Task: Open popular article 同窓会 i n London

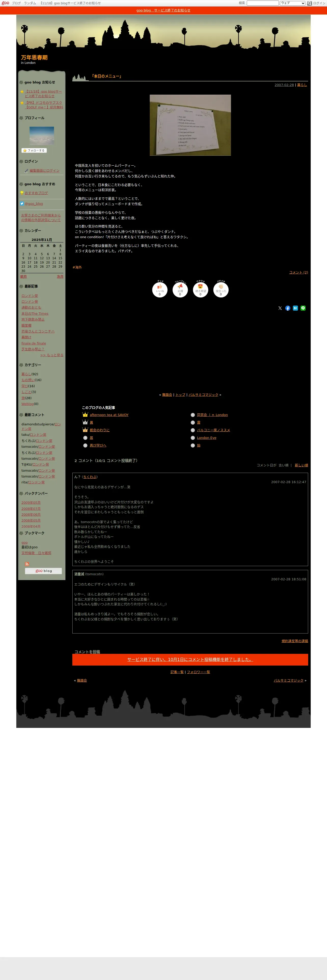Action: pos(212,415)
